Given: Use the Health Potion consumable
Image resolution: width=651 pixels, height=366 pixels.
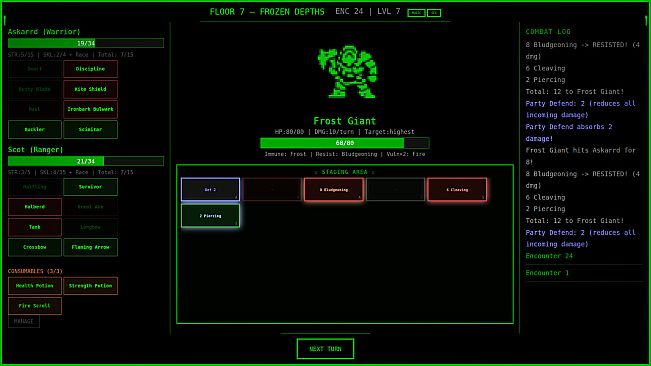Looking at the screenshot, I should (35, 286).
